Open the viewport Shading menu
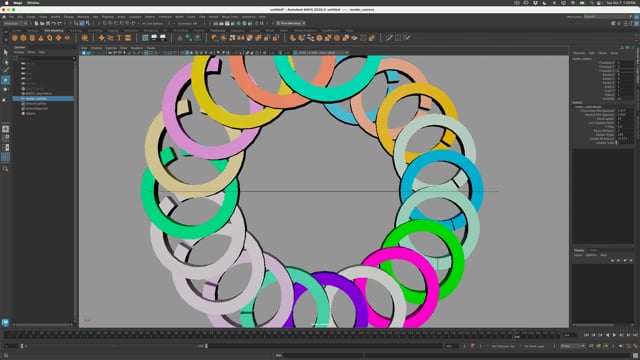Image resolution: width=640 pixels, height=360 pixels. 96,48
